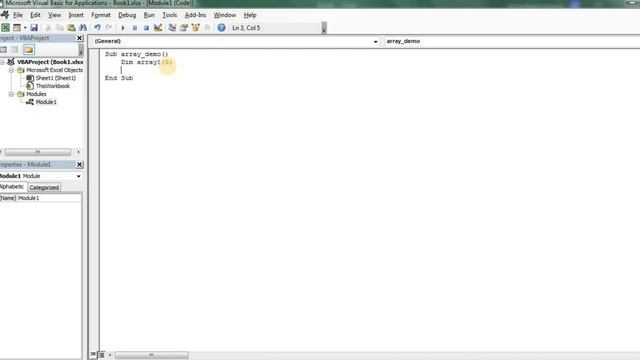Open the Help menu

[x=250, y=15]
